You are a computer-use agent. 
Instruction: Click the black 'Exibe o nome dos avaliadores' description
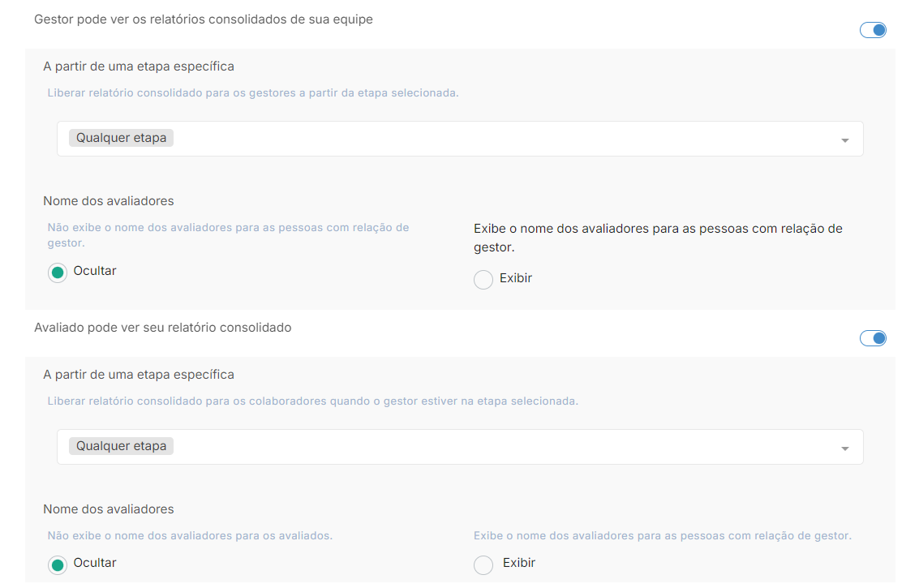(658, 238)
